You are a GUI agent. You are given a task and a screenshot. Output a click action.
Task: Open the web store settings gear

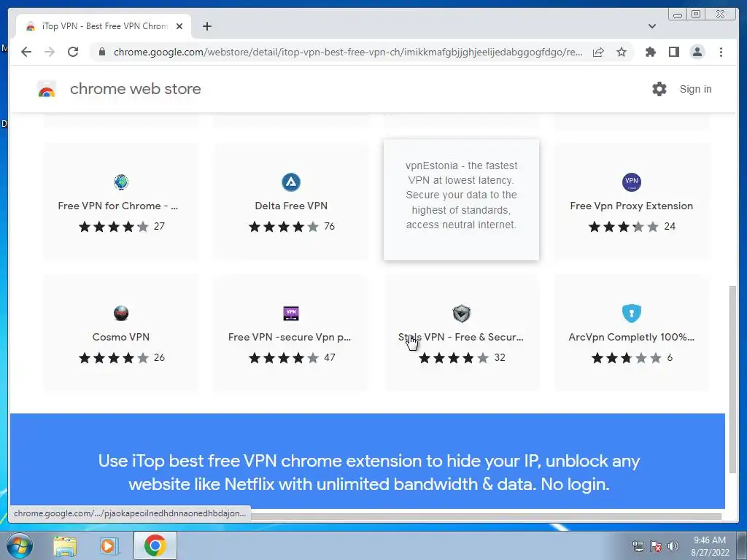coord(659,89)
